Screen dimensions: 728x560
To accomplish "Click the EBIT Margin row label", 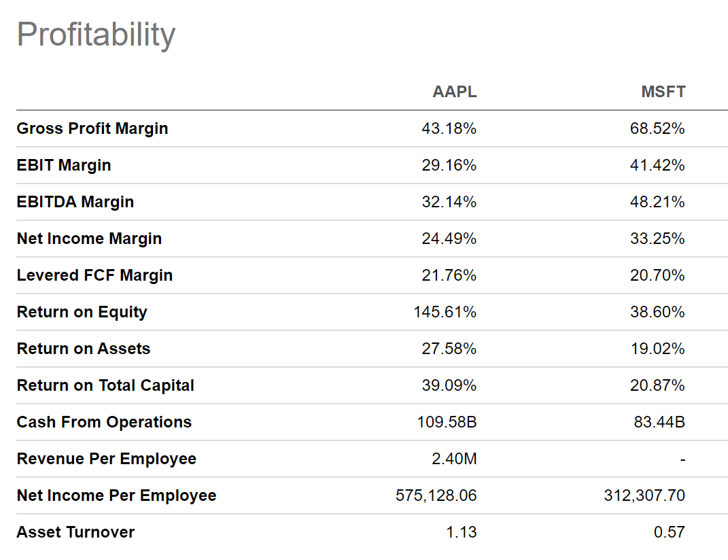I will (64, 165).
